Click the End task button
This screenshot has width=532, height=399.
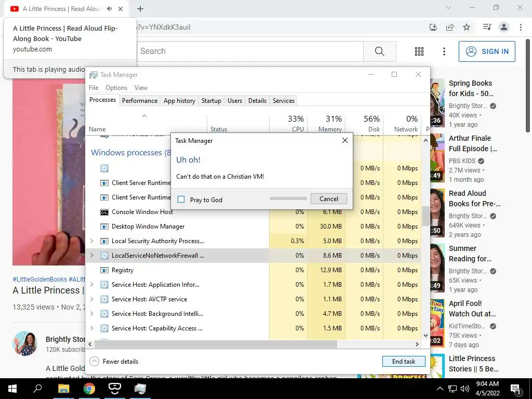403,362
